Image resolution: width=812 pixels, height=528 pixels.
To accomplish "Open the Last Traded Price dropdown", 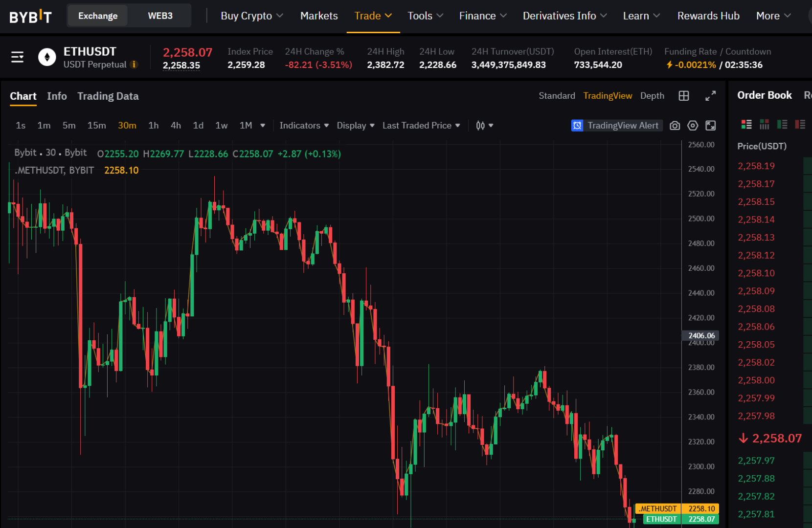I will coord(421,126).
